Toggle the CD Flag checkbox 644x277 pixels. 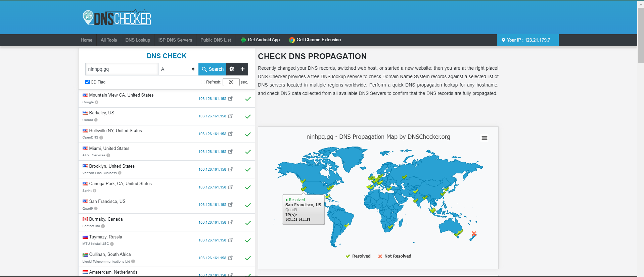click(87, 82)
